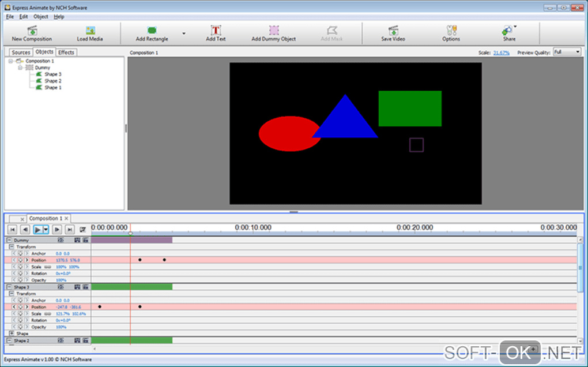Expand the Shape group under Shape 3
This screenshot has width=588, height=367.
click(12, 334)
